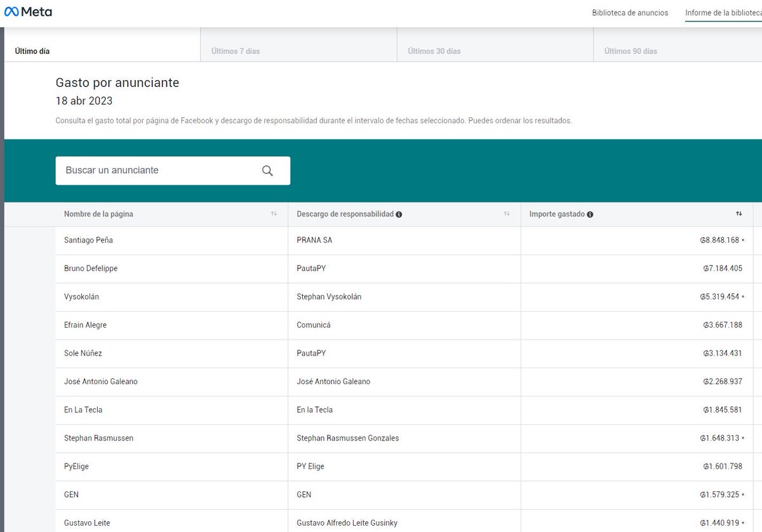The height and width of the screenshot is (532, 762).
Task: Select the Bruno Defelippe page name
Action: (91, 269)
